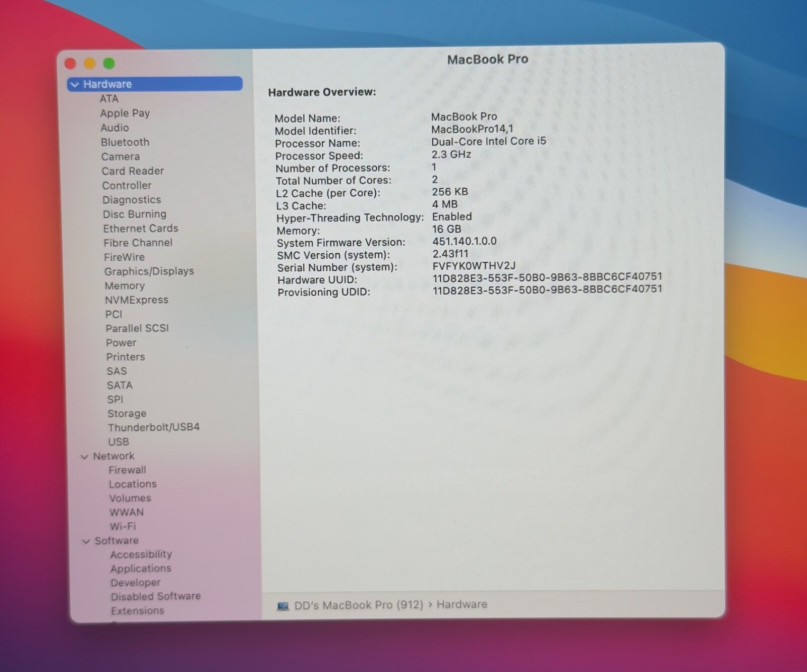Screen dimensions: 807x672
Task: Select Applications under Software
Action: (141, 569)
